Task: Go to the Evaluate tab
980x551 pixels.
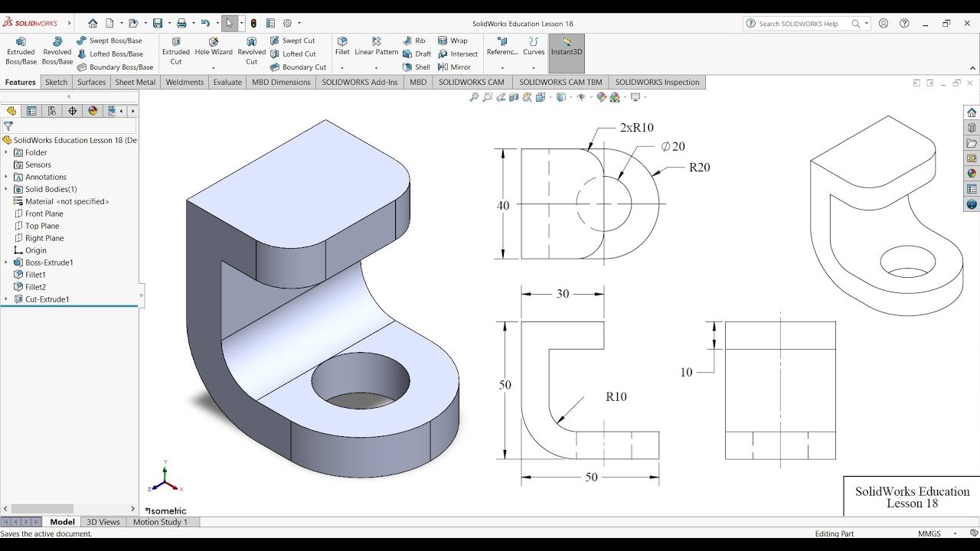Action: (x=227, y=82)
